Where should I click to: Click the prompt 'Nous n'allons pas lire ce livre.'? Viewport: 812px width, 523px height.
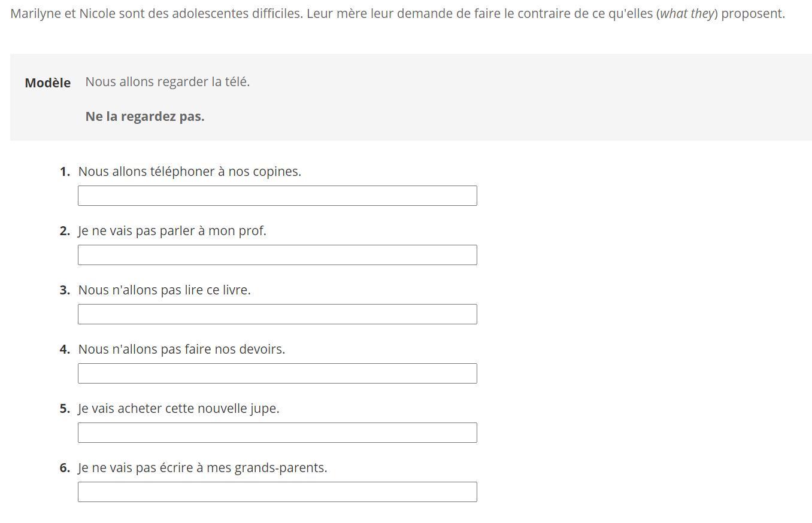[165, 290]
